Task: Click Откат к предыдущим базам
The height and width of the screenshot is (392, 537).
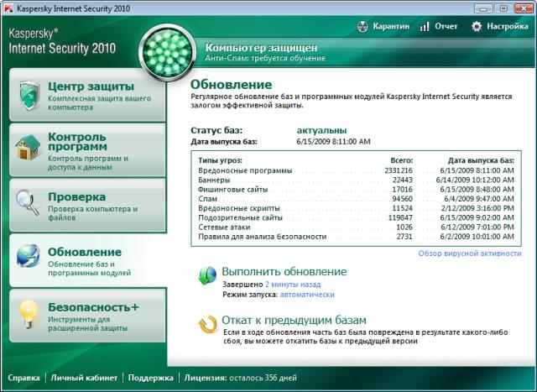Action: click(x=294, y=320)
